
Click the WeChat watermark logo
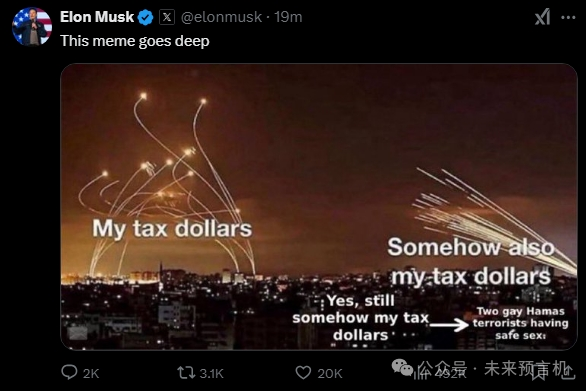[402, 367]
